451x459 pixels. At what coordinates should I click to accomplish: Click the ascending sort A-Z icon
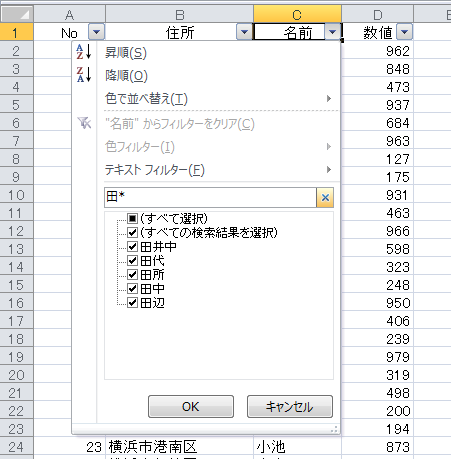point(84,52)
